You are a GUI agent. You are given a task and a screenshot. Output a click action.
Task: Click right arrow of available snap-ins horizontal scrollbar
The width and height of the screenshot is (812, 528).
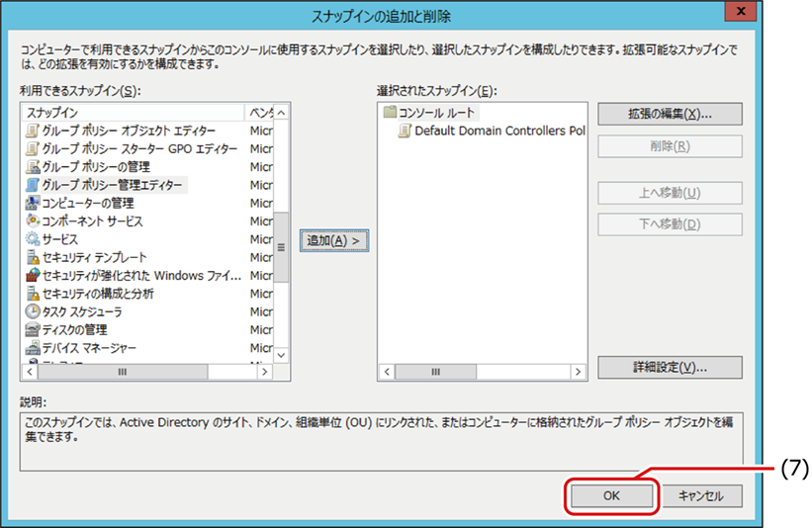[265, 372]
